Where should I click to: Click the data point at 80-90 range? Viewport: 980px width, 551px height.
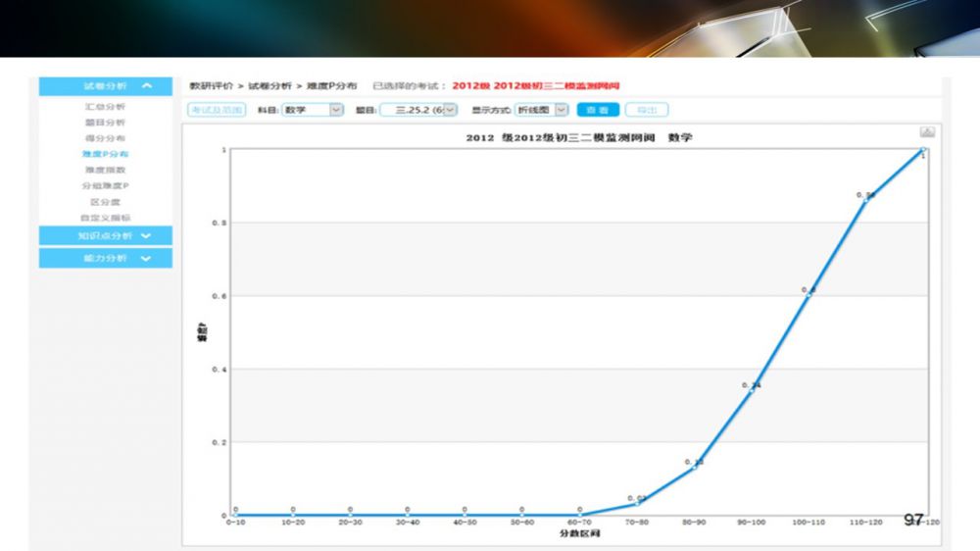coord(693,467)
